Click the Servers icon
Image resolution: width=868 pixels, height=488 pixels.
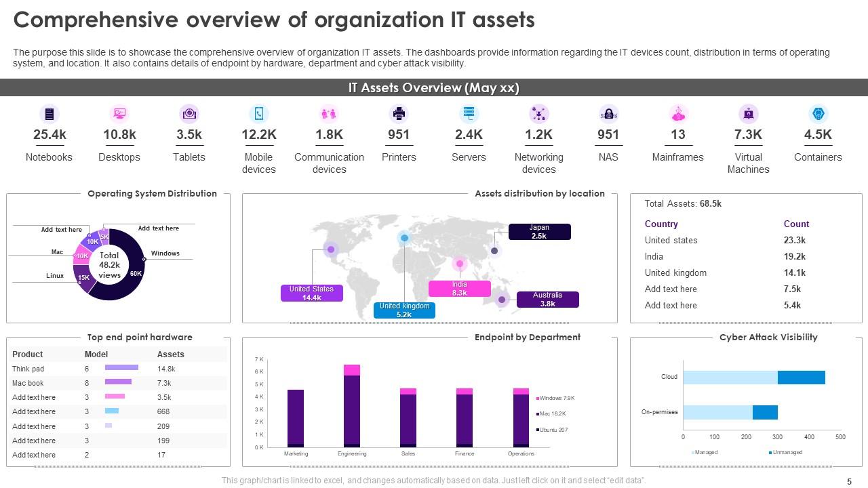(x=469, y=114)
